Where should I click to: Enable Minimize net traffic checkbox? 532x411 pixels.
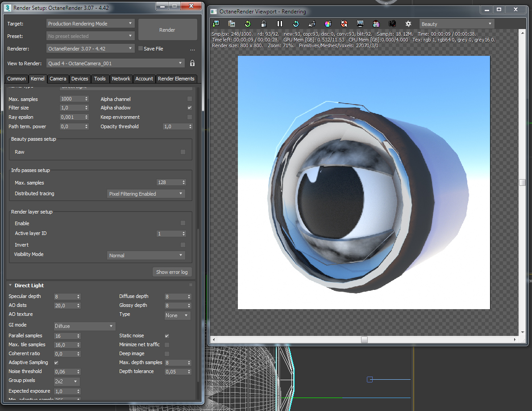click(167, 345)
